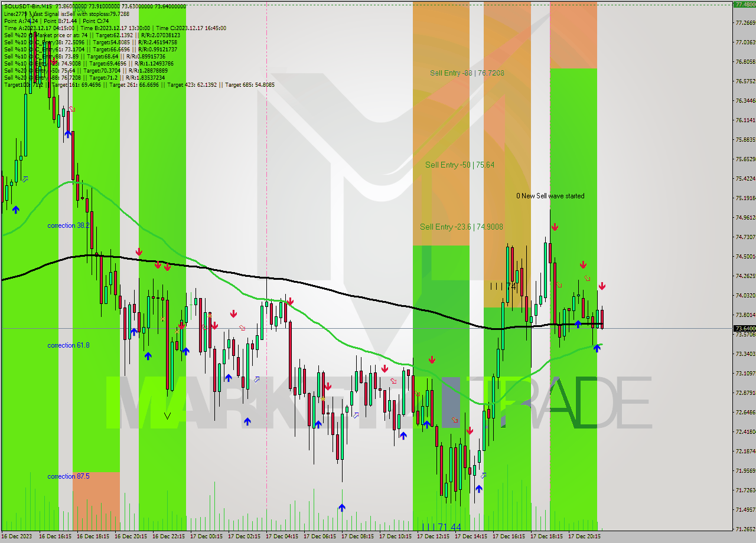
Task: Click the 72.4180 price axis value
Action: (x=745, y=431)
